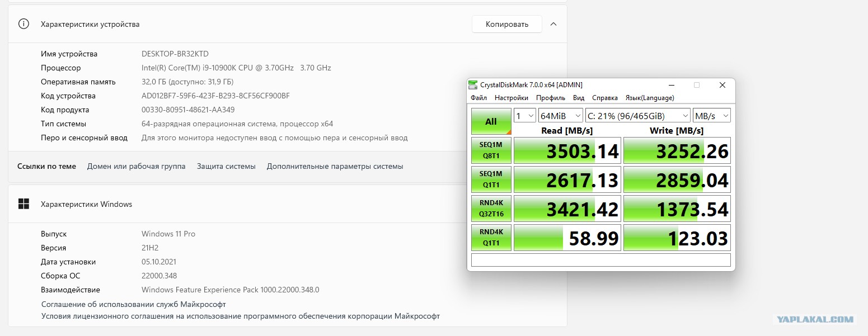Copy device specs with Копировать button

[507, 24]
